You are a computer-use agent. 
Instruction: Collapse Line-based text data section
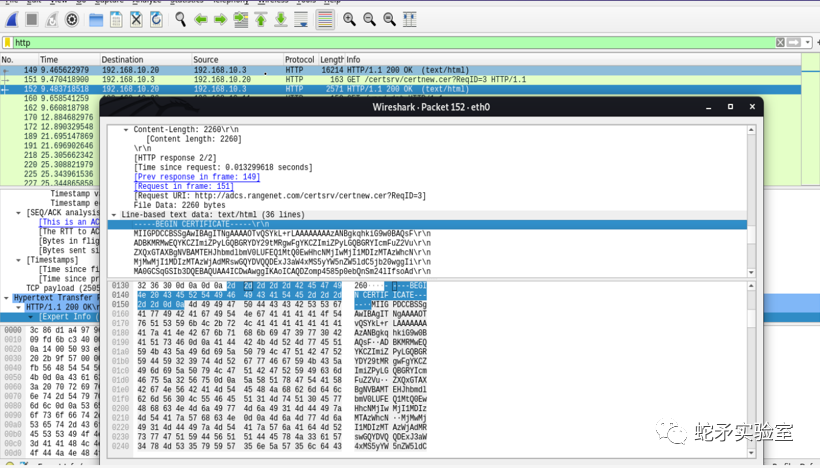tap(113, 215)
